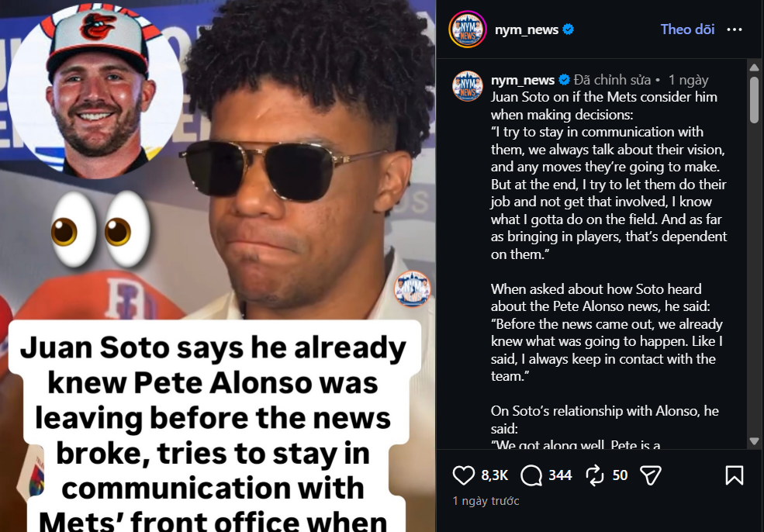
Task: Open the nym_news username in the header
Action: pyautogui.click(x=526, y=29)
